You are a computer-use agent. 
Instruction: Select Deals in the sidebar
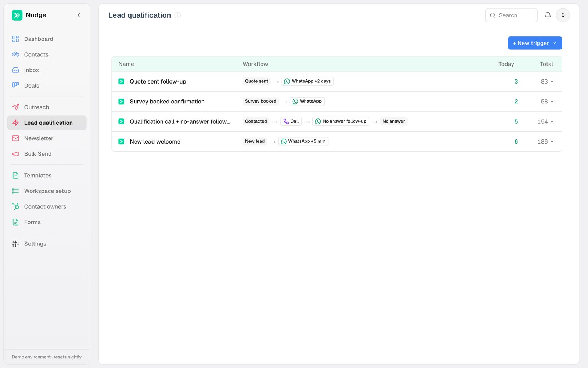point(47,85)
